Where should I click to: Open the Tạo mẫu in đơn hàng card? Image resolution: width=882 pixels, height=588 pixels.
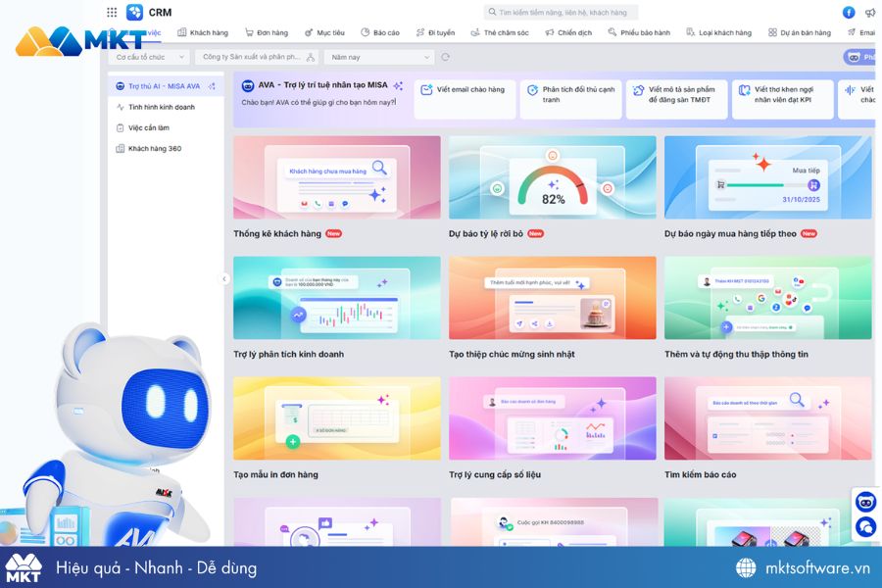pos(337,418)
